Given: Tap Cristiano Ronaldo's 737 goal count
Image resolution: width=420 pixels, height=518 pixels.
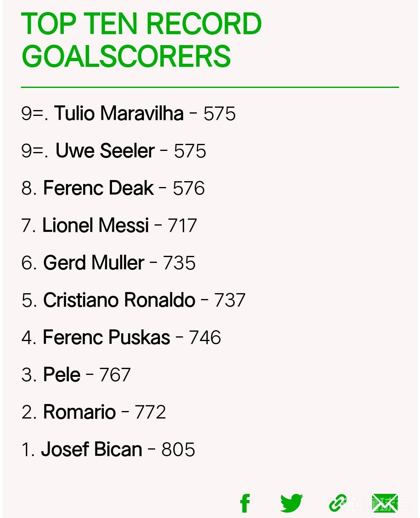Looking at the screenshot, I should [230, 301].
